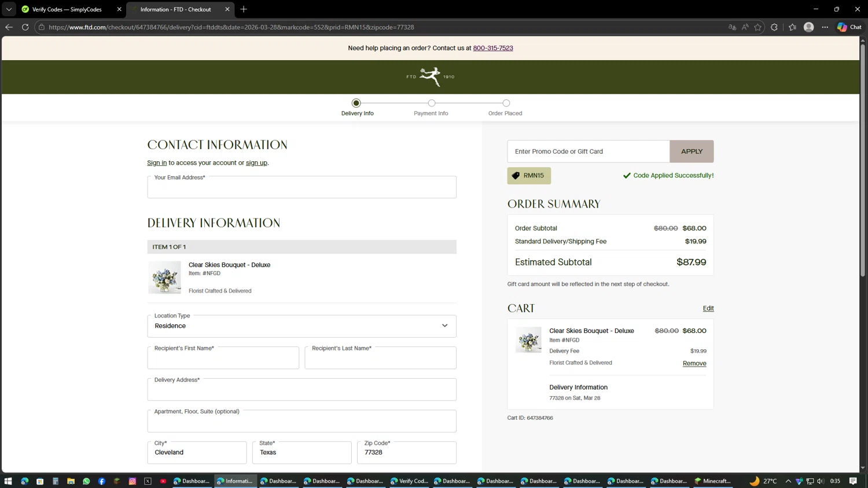Viewport: 868px width, 488px height.
Task: Click the Your Email Address field
Action: point(301,187)
